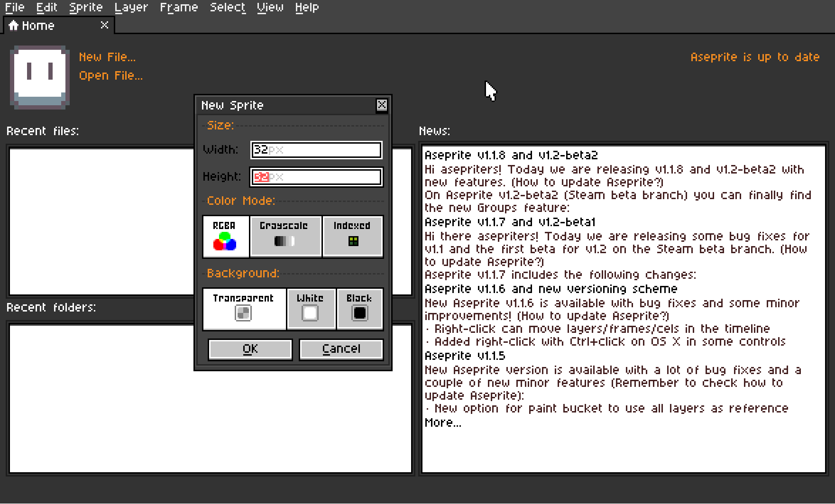Click the Home tab house icon

click(x=13, y=25)
